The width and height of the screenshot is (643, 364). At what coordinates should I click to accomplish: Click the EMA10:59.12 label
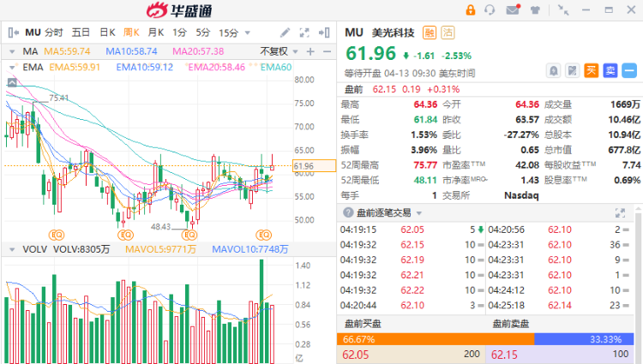144,67
